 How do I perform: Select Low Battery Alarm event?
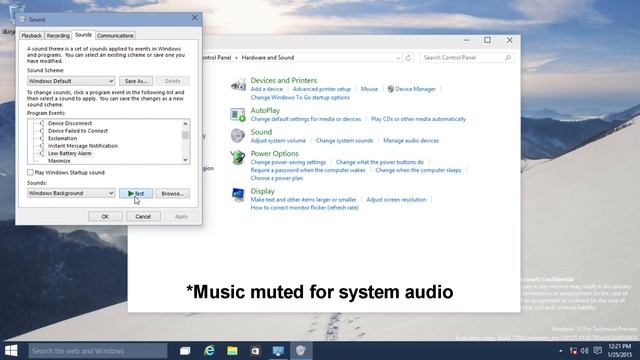pos(70,153)
